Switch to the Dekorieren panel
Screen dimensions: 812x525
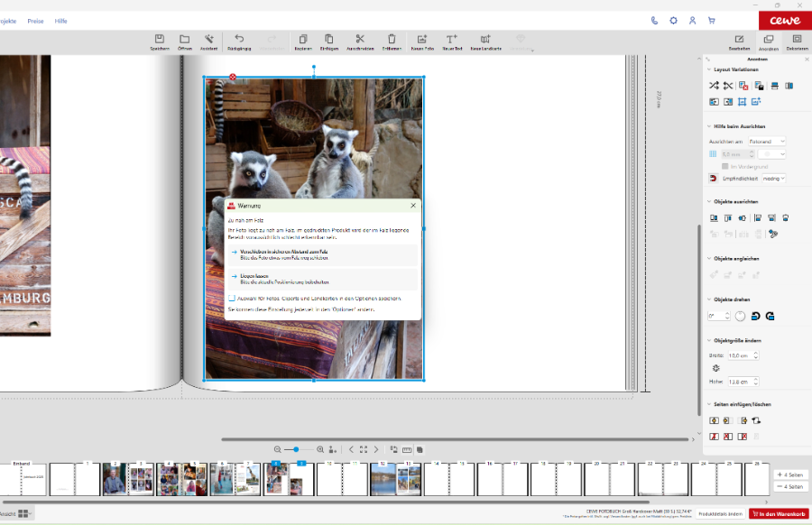pyautogui.click(x=797, y=41)
